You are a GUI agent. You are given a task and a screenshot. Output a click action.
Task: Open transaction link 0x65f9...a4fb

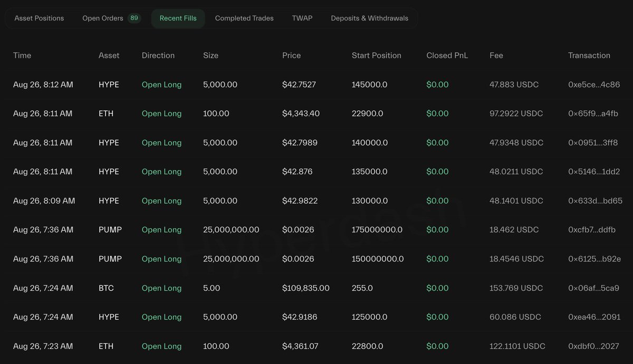coord(593,113)
